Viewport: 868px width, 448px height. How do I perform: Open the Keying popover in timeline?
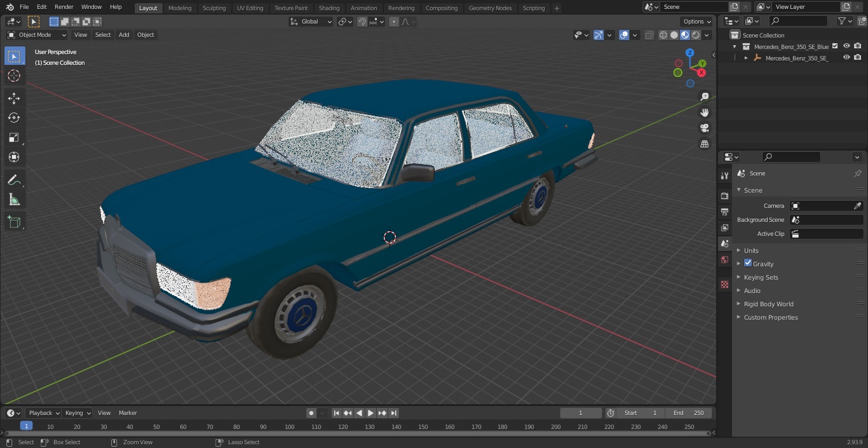[x=78, y=413]
